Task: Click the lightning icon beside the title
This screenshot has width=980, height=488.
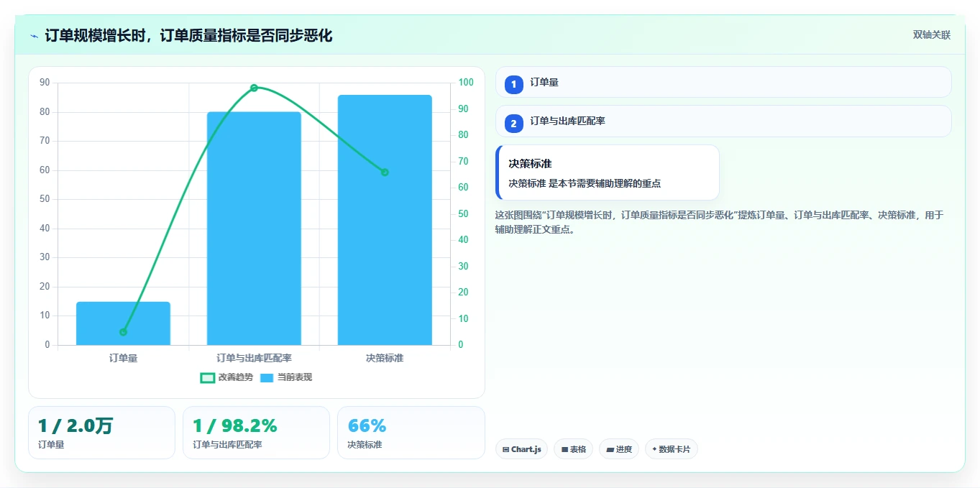Action: (34, 36)
